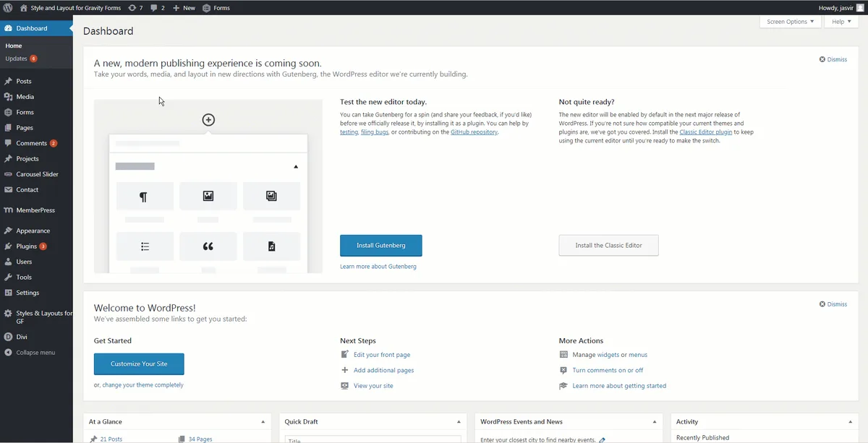
Task: Open Styles & Layouts for GF menu
Action: point(36,317)
